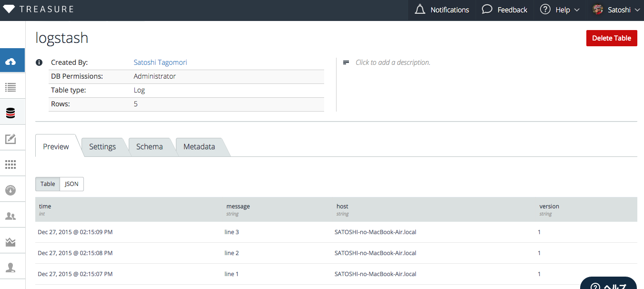
Task: Switch preview to JSON view
Action: 72,184
